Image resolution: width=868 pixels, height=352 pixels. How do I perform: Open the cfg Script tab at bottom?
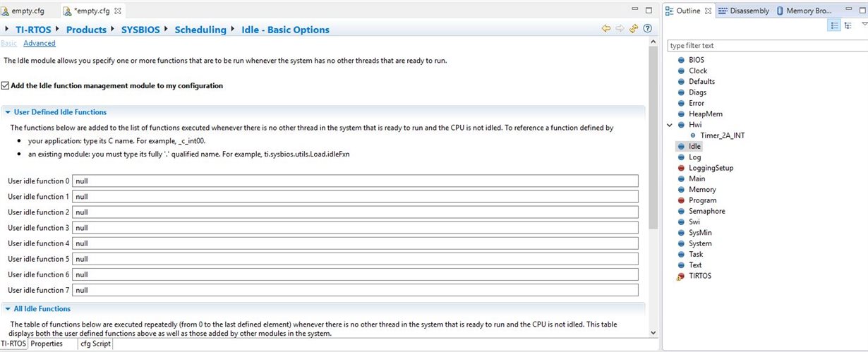(x=95, y=344)
